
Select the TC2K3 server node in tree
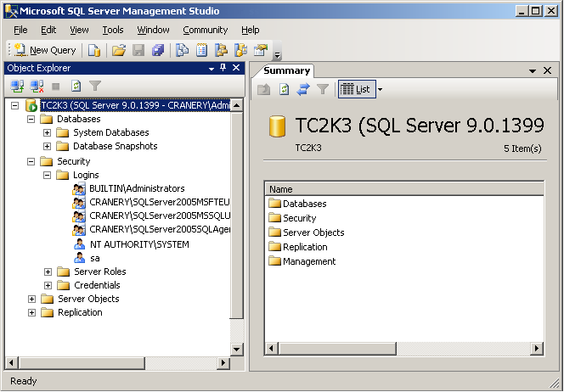135,105
